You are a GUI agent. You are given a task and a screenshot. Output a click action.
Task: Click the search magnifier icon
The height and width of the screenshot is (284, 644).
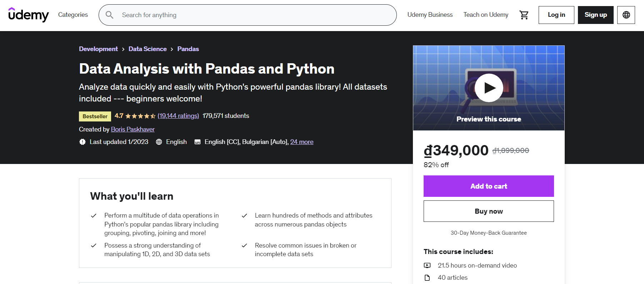pos(110,15)
